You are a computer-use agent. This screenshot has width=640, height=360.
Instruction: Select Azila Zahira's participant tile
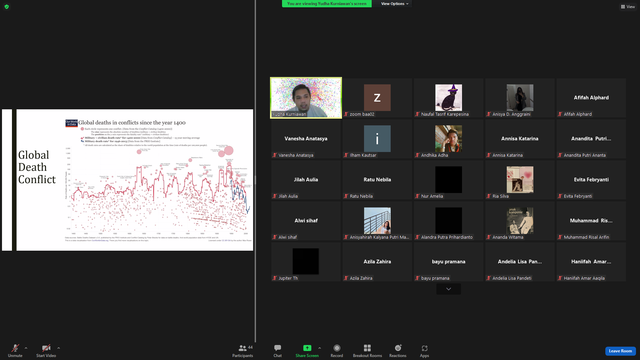[377, 262]
